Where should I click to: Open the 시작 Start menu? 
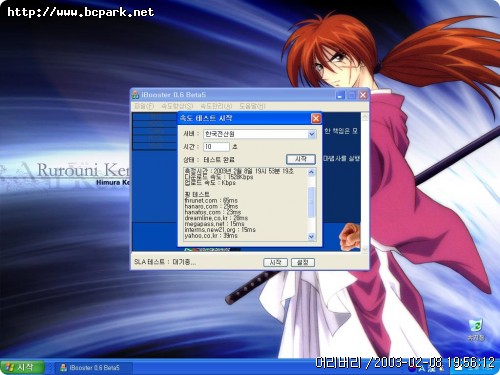(22, 367)
